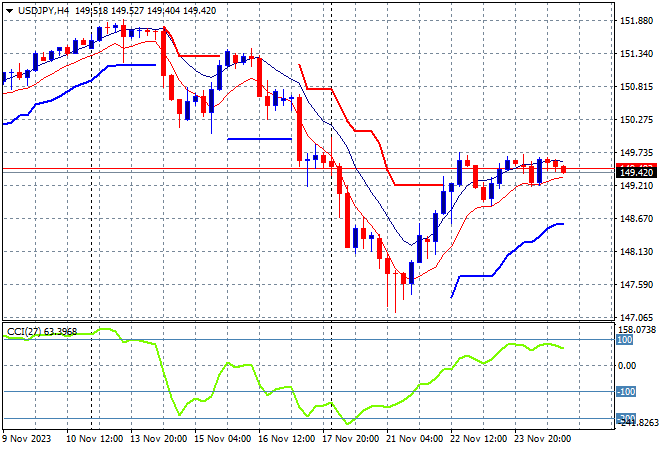Click the CCI 0.00 scale label
This screenshot has width=660, height=450.
pos(627,366)
